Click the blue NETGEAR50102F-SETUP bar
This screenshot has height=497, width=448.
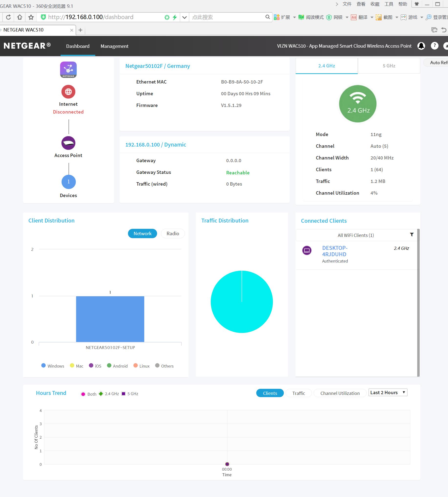tap(110, 319)
